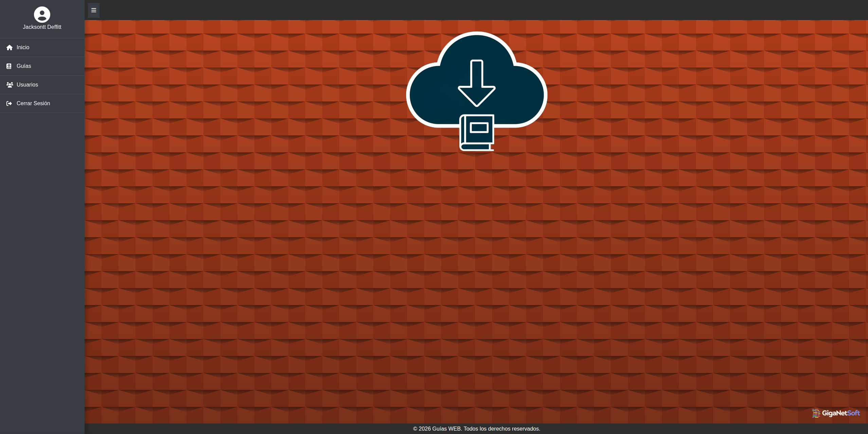Click the dark top navigation bar
Viewport: 868px width, 434px height.
[x=475, y=10]
